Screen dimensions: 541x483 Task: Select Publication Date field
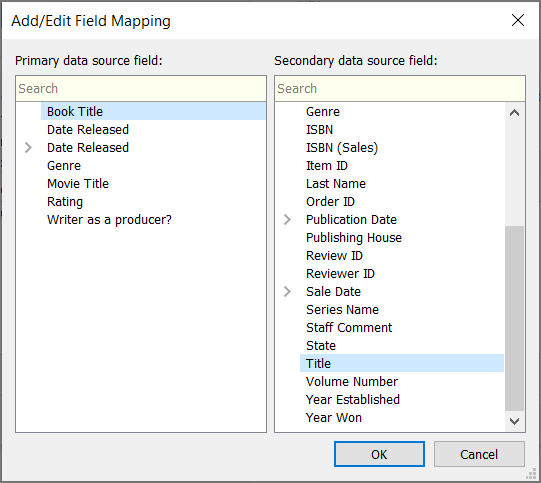pos(352,219)
